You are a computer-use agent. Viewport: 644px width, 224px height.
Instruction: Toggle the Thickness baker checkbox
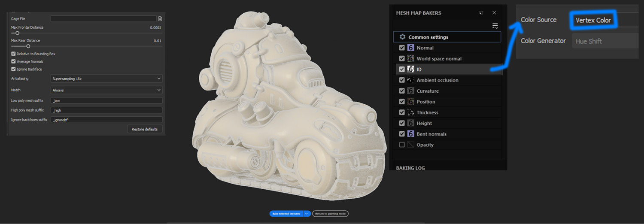pyautogui.click(x=402, y=112)
